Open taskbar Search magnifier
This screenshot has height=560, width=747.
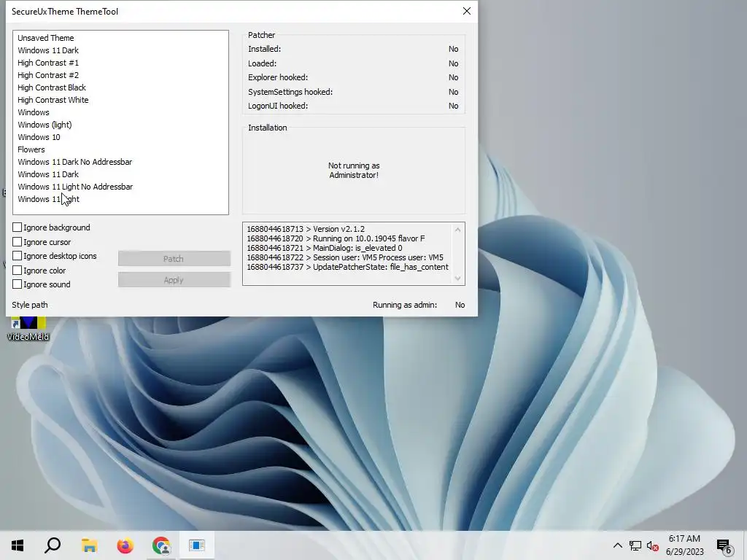(x=53, y=545)
